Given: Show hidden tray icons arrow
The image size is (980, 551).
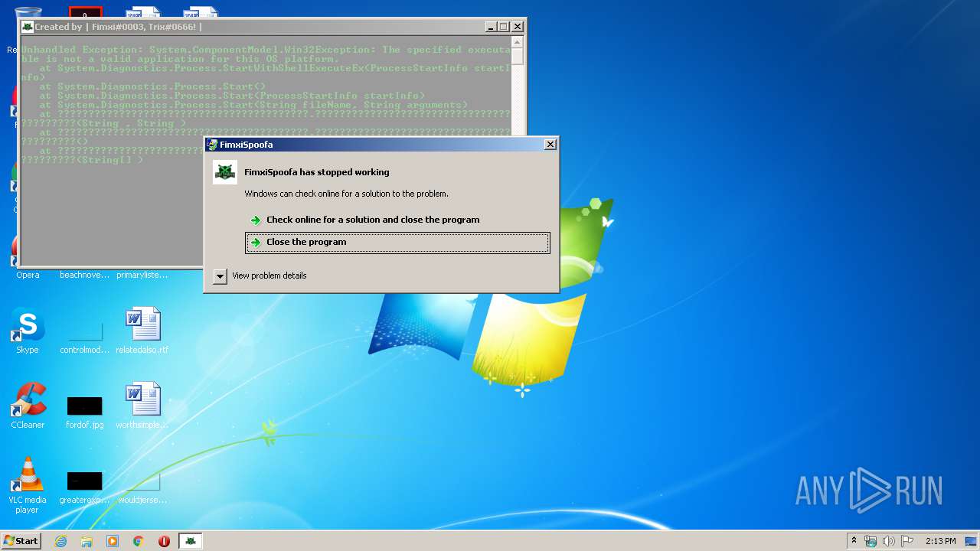Looking at the screenshot, I should (x=854, y=541).
